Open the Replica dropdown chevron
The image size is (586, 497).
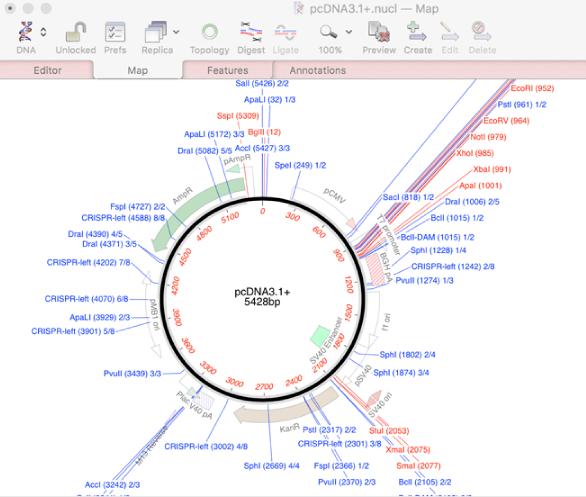(x=176, y=32)
